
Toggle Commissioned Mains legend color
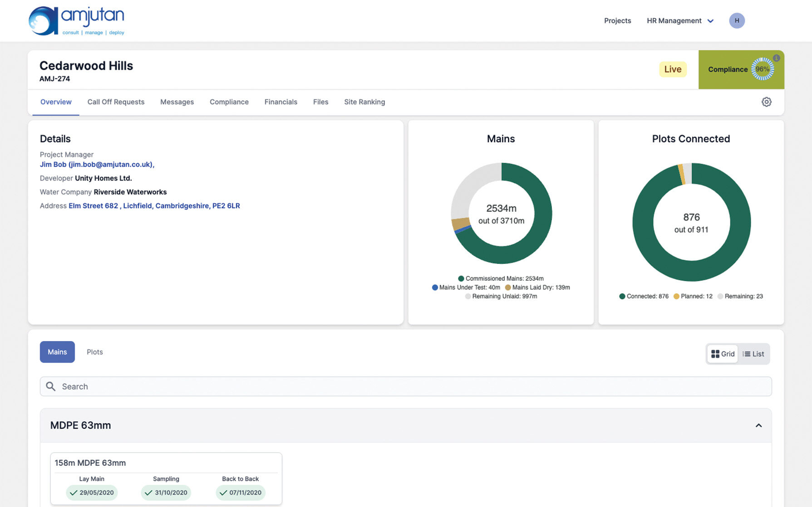tap(461, 278)
